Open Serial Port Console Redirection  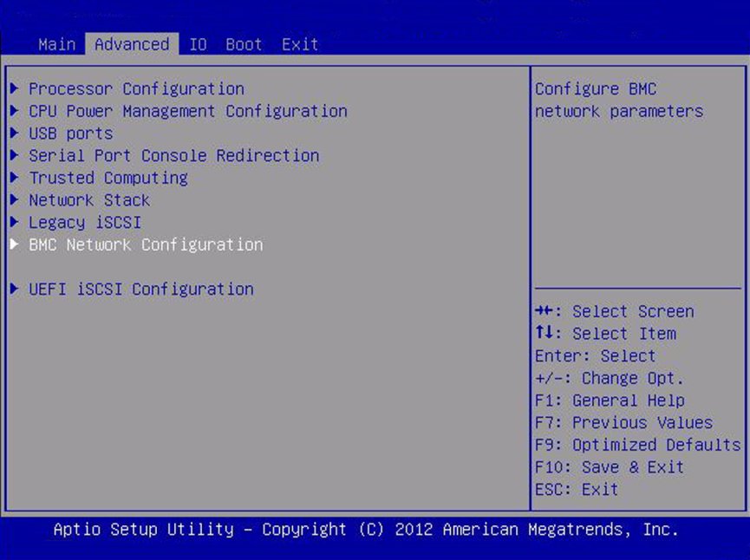[174, 155]
